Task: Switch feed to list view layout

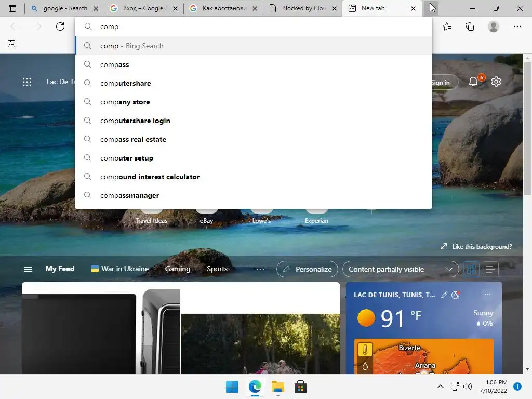Action: (490, 270)
